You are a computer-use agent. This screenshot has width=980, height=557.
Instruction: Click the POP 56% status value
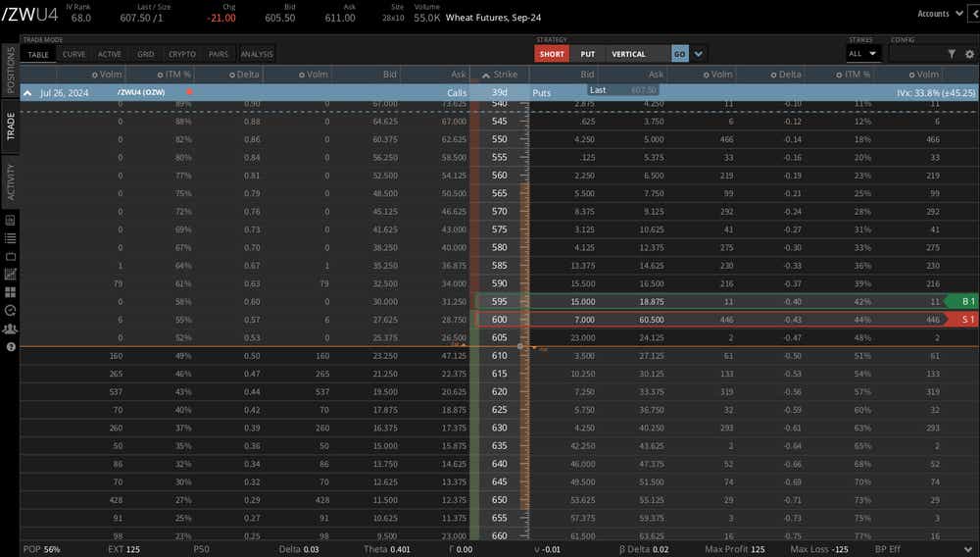pyautogui.click(x=42, y=549)
